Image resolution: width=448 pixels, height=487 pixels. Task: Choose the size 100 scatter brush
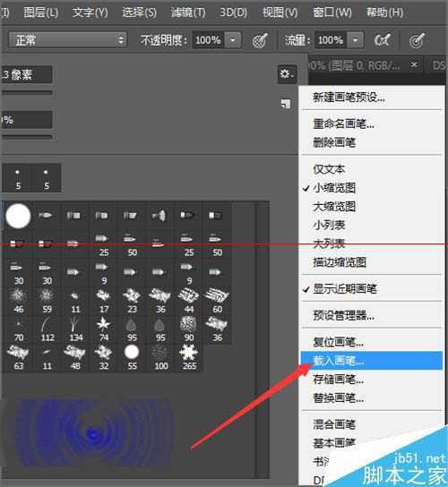[160, 358]
